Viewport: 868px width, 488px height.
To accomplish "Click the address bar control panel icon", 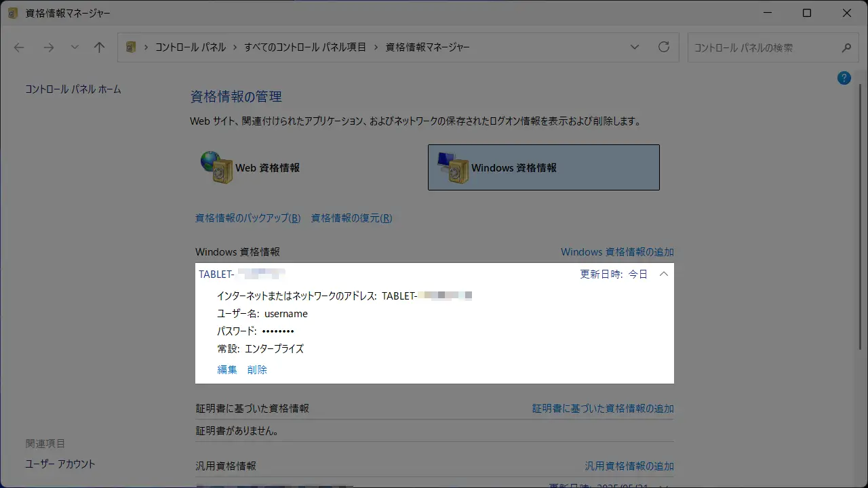I will coord(131,47).
